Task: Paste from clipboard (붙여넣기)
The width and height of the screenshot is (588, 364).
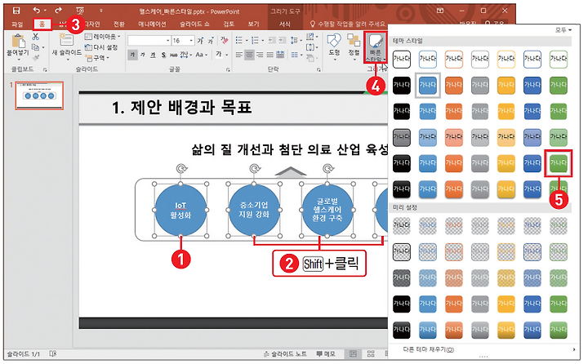Action: (x=18, y=47)
